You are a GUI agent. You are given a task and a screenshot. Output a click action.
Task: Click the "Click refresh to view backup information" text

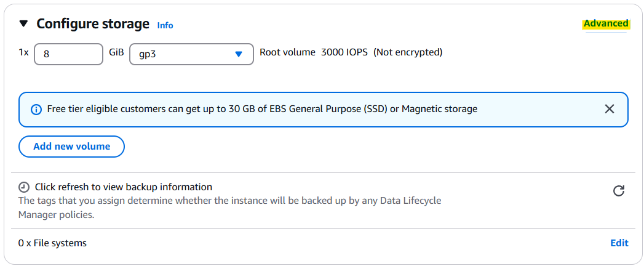point(124,187)
